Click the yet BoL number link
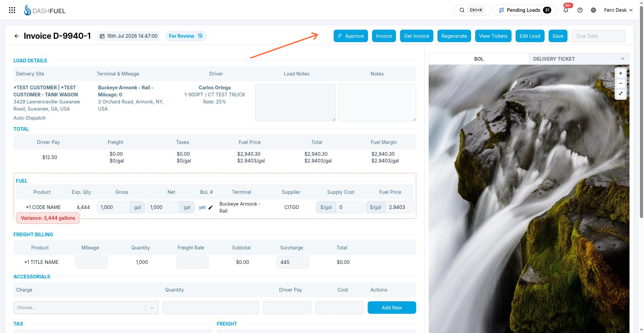 202,207
